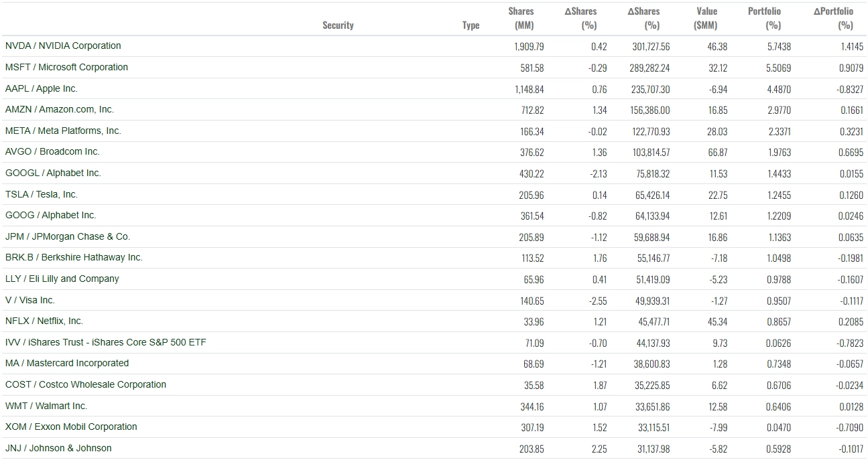Select the -0.8327 portfolio change

(851, 90)
